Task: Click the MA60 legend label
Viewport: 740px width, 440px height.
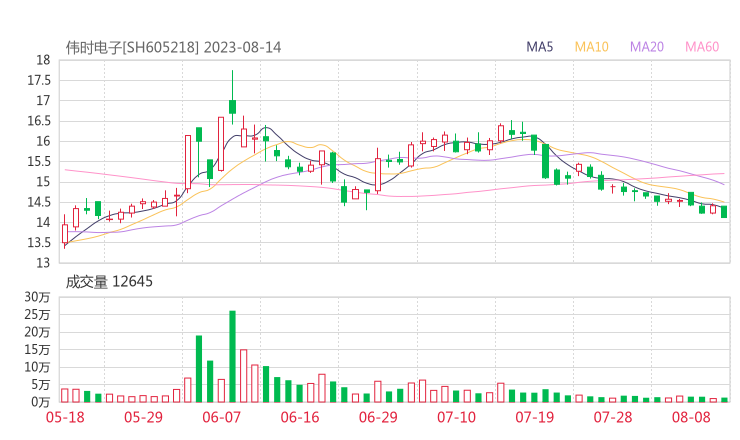Action: [x=702, y=47]
